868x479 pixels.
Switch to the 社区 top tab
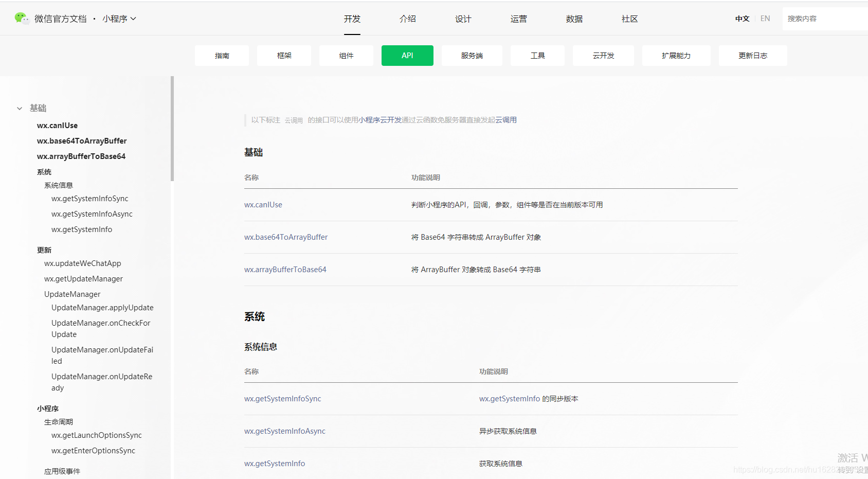[x=630, y=19]
